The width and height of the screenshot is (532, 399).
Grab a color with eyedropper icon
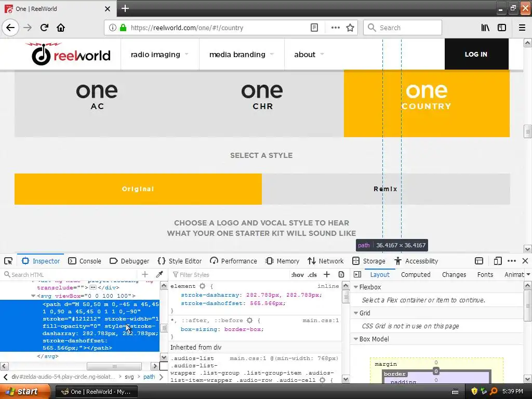(x=159, y=274)
